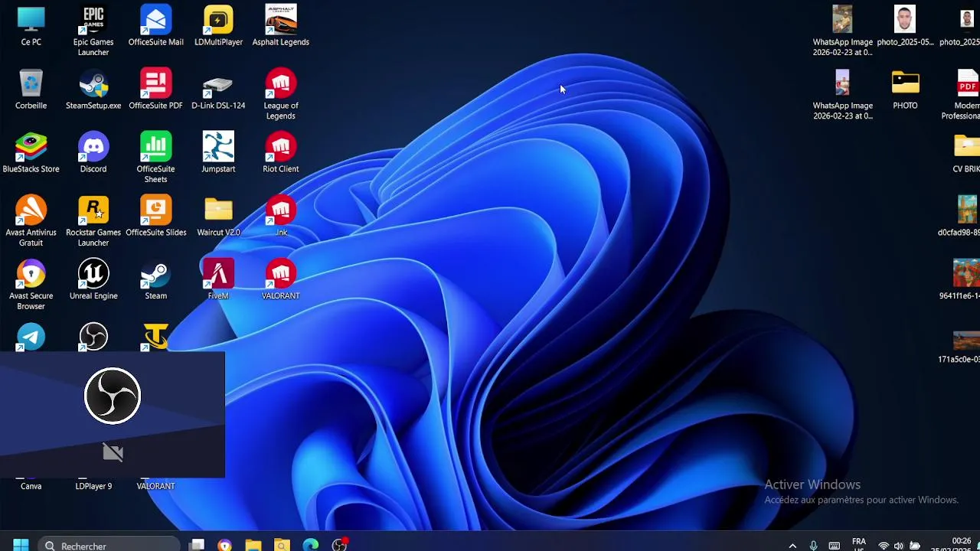
Task: Open Epic Games Launcher shortcut
Action: point(93,31)
